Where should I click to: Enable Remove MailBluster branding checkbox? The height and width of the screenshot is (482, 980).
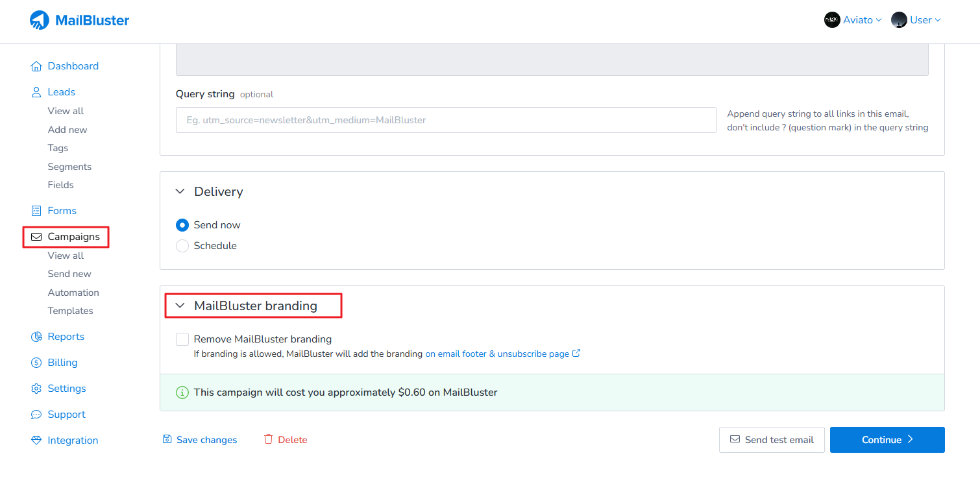182,339
